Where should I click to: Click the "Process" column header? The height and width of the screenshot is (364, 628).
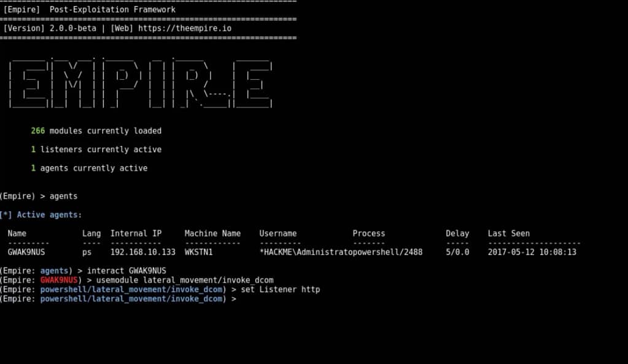369,233
